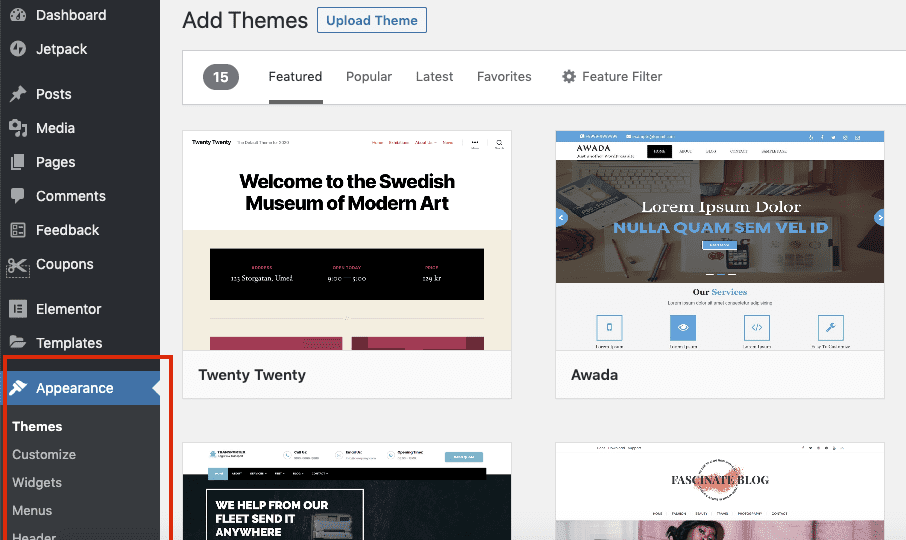Switch to the Favorites tab
The image size is (906, 540).
pyautogui.click(x=504, y=77)
